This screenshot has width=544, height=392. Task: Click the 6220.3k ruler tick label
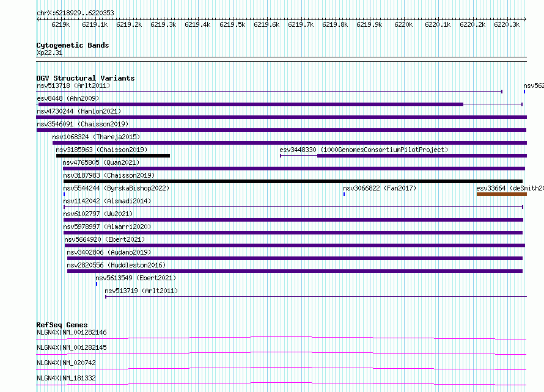click(507, 24)
